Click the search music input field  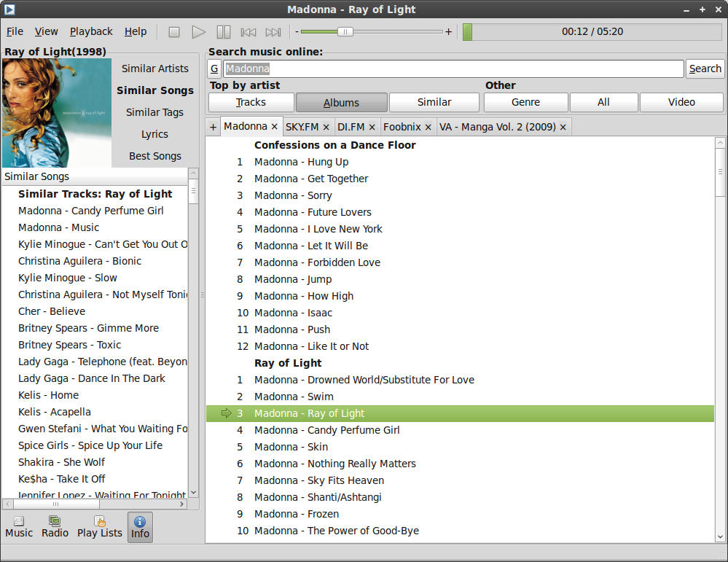point(453,69)
